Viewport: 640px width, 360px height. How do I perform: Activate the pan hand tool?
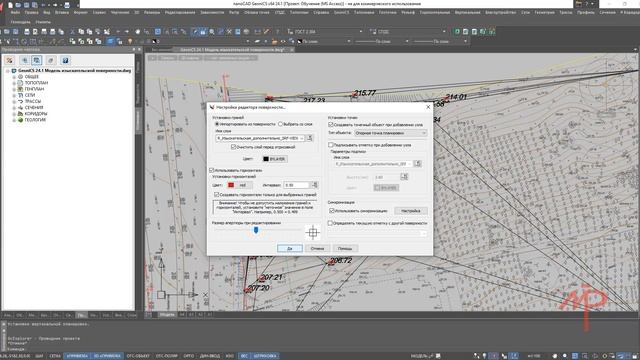pos(138,31)
